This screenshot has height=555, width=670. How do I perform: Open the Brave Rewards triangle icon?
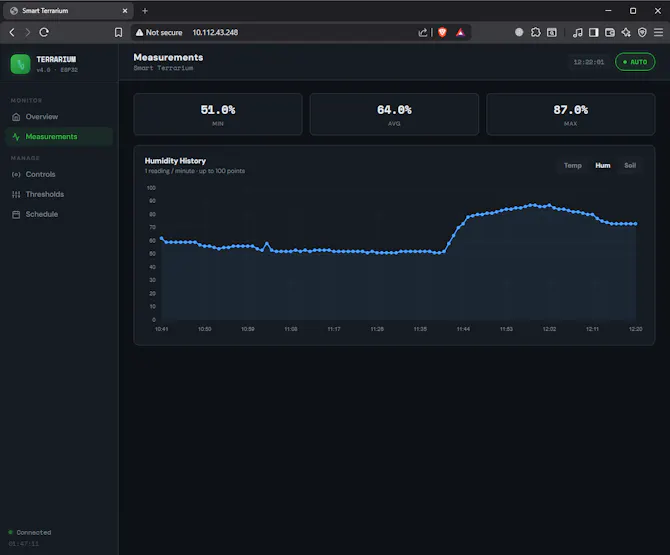click(460, 32)
